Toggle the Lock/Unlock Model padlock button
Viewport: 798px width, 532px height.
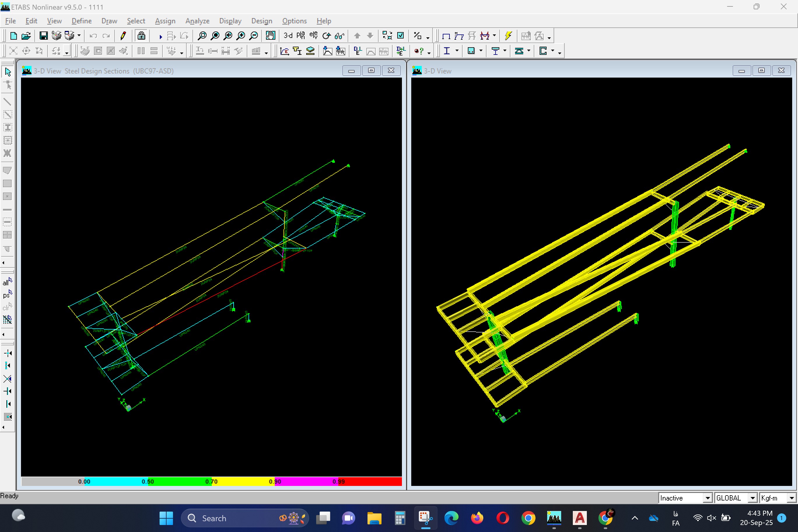pos(141,36)
